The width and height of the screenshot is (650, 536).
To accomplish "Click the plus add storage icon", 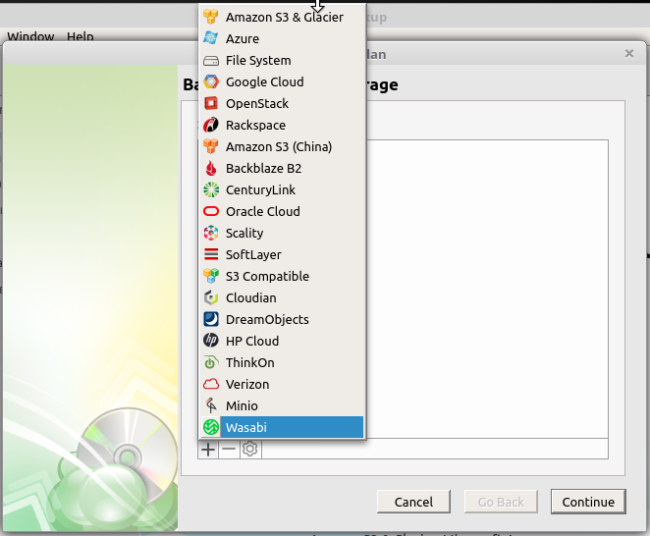I will [208, 450].
